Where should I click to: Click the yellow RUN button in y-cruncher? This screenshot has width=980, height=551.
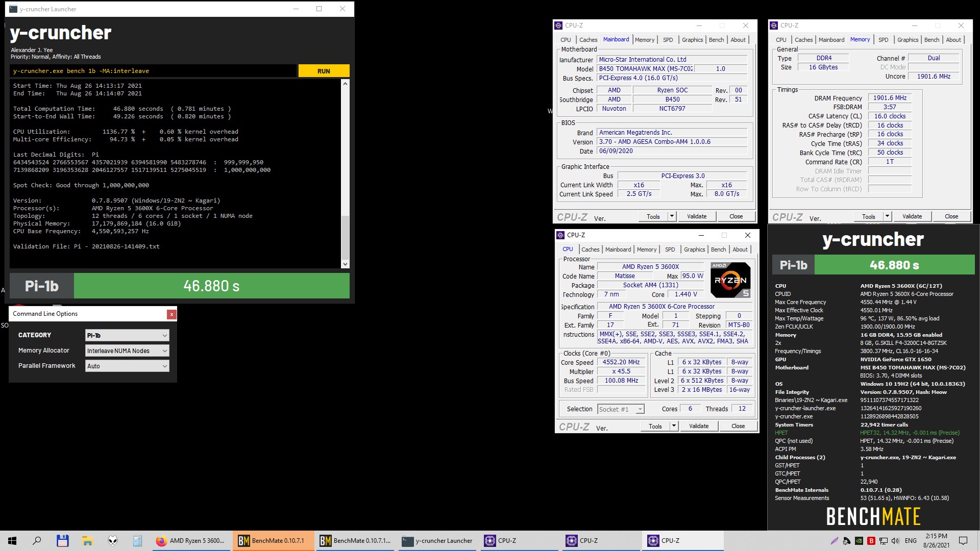pos(324,71)
